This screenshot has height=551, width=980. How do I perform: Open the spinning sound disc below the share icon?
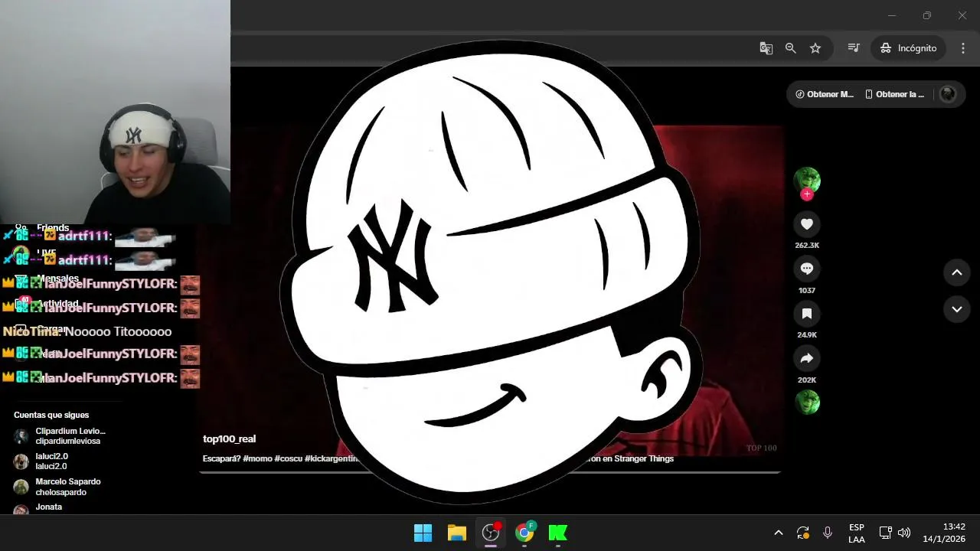807,402
